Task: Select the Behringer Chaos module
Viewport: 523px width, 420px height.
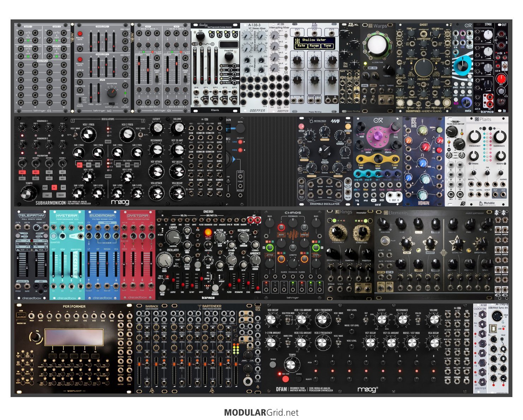Action: pos(293,255)
